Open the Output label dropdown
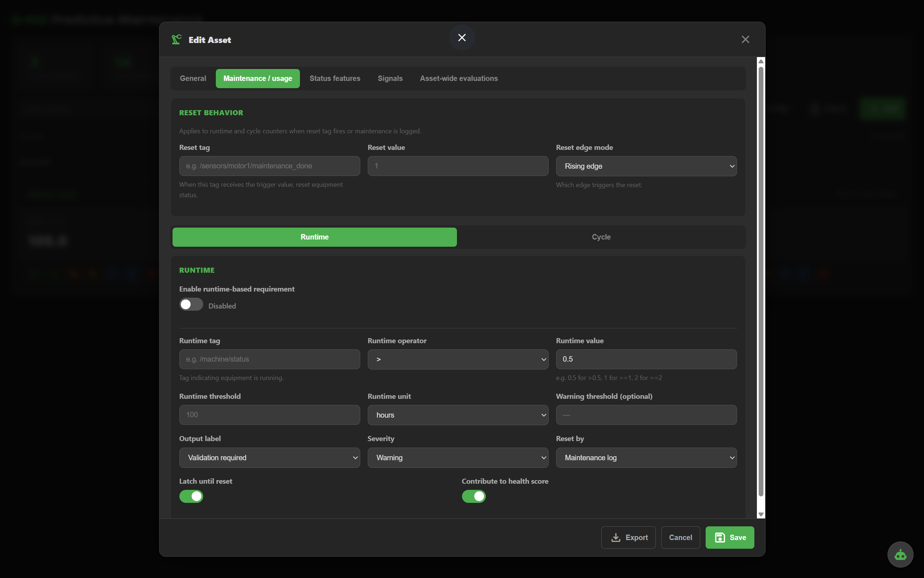This screenshot has width=924, height=578. 270,458
